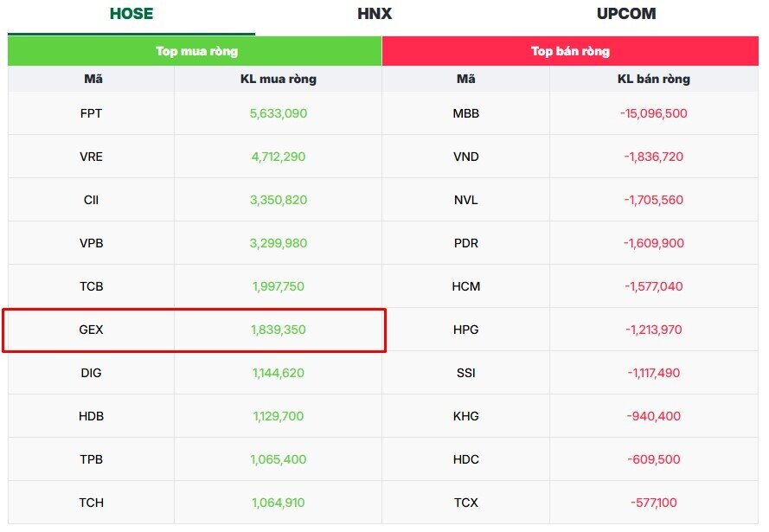The height and width of the screenshot is (532, 769).
Task: Click DIG net buy value 1,144,620
Action: [x=278, y=373]
